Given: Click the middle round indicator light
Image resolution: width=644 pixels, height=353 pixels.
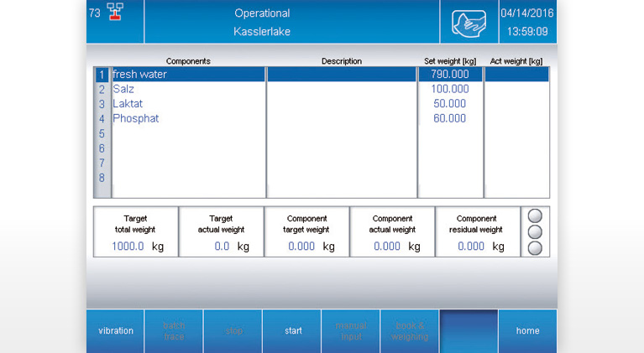Looking at the screenshot, I should (x=535, y=231).
